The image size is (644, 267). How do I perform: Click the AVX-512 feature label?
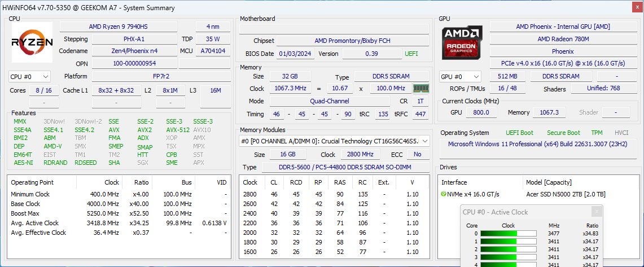178,129
